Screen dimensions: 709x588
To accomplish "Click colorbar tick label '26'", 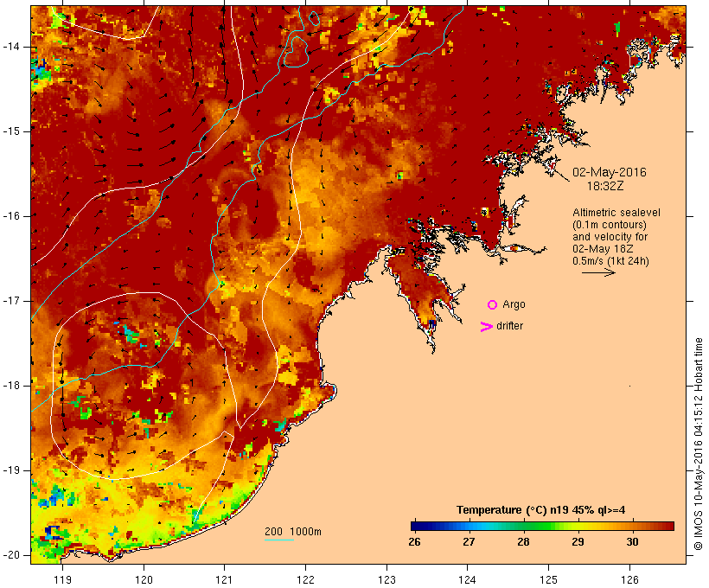I will pos(414,542).
